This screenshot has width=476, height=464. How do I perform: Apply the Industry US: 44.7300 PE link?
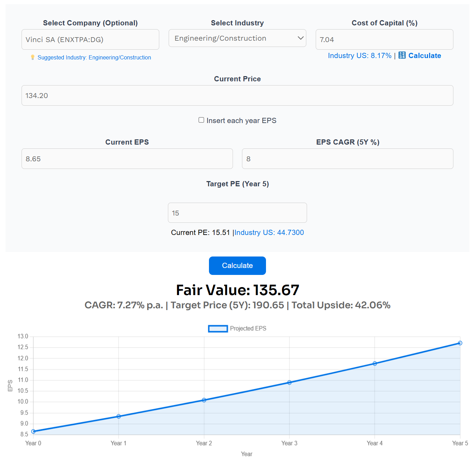269,233
